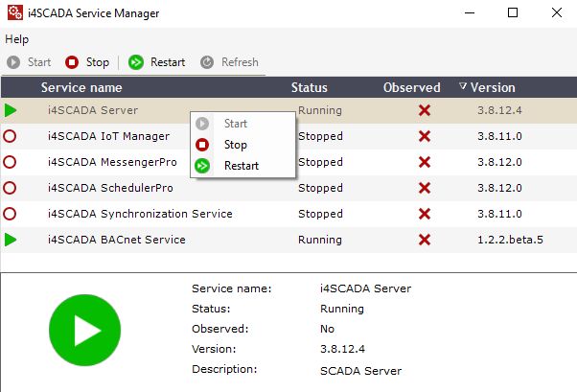Click Stopped status of IoT Manager
Viewport: 577px width, 392px height.
pyautogui.click(x=320, y=136)
